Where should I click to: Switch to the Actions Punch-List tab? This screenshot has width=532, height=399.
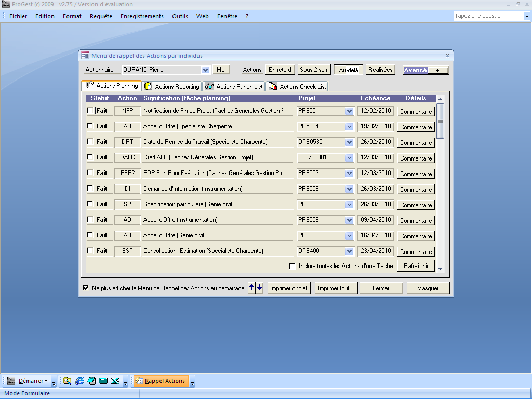(x=234, y=87)
